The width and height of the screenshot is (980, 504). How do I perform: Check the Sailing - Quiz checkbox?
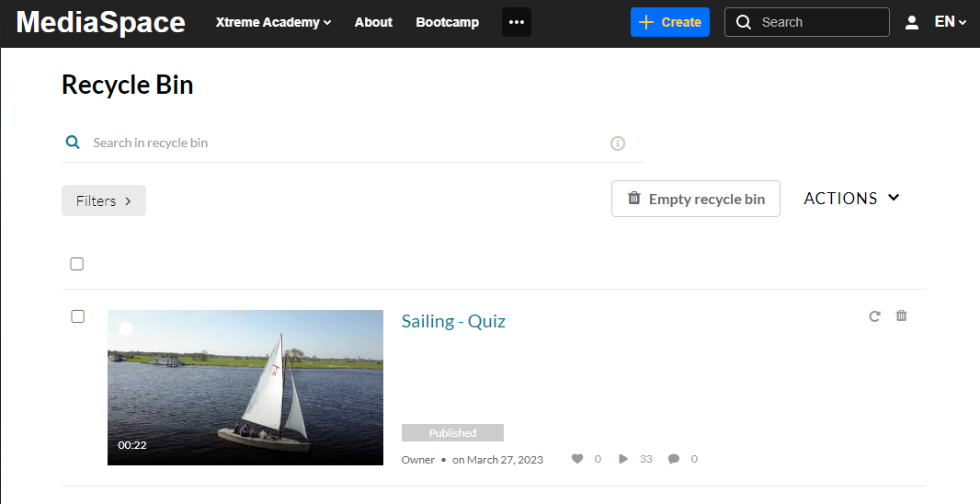77,316
